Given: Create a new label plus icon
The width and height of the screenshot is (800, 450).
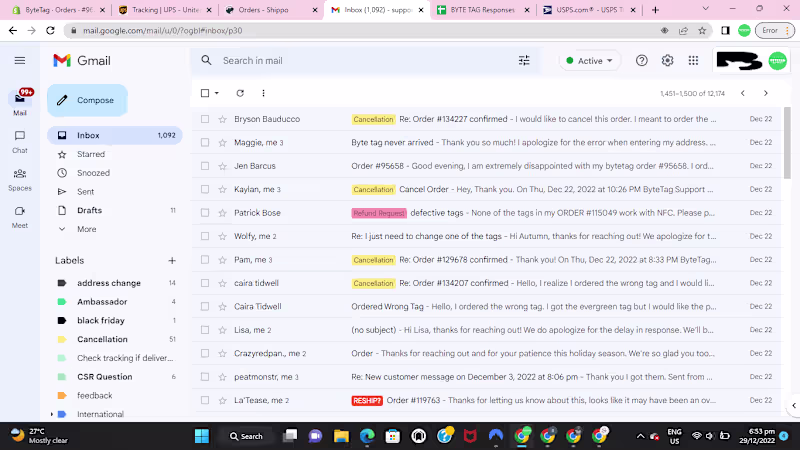Looking at the screenshot, I should point(172,261).
